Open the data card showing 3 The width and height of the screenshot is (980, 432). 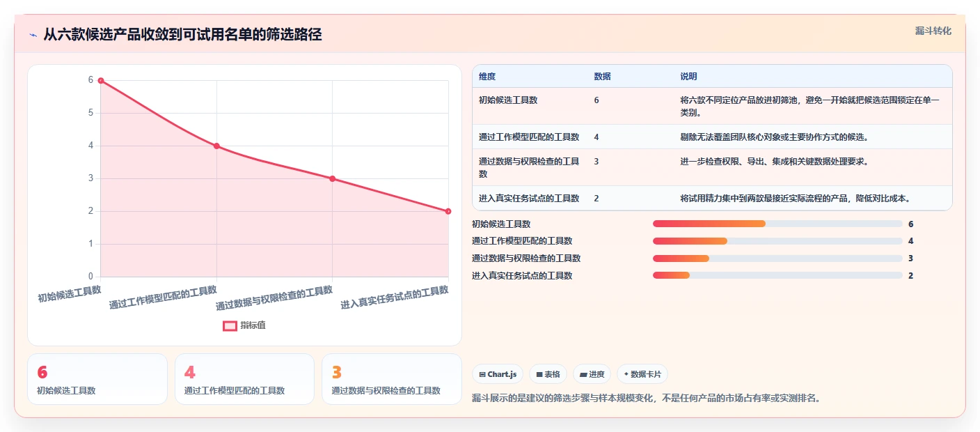point(392,379)
